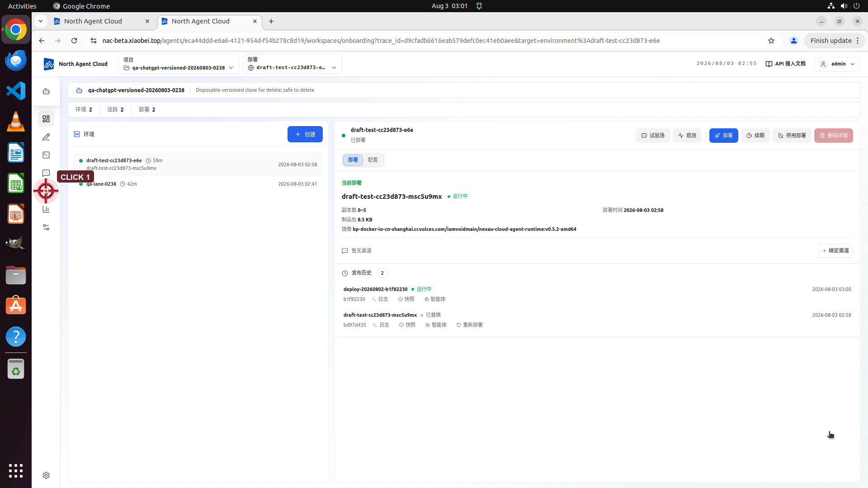Click the 删除环境 delete environment button
The image size is (868, 488).
834,136
